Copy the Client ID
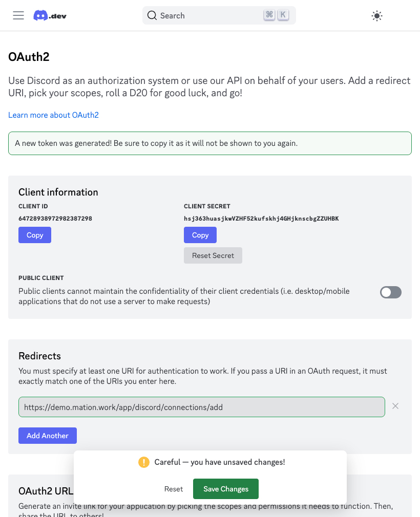The image size is (420, 517). [35, 235]
